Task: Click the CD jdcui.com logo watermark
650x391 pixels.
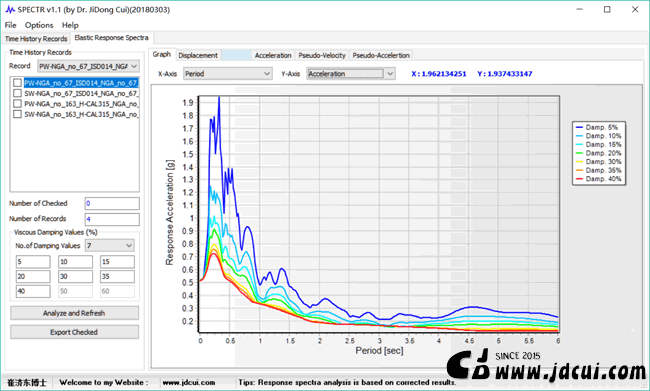Action: click(547, 366)
